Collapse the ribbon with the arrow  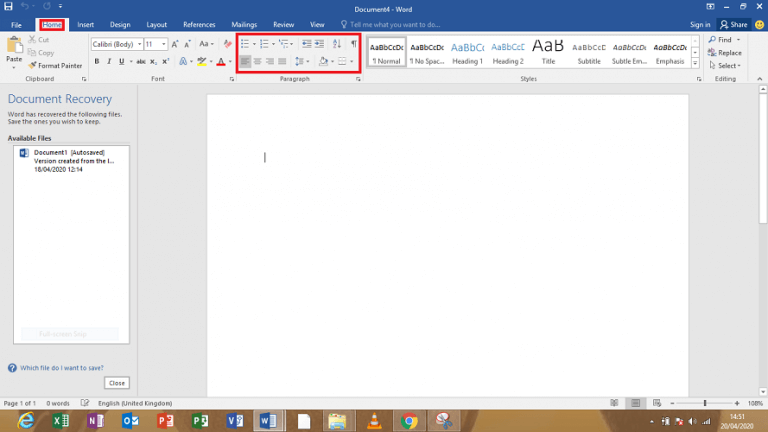tap(759, 79)
